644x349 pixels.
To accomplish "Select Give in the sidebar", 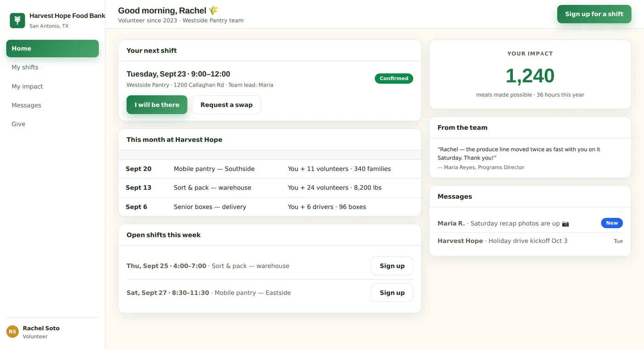I will click(52, 124).
